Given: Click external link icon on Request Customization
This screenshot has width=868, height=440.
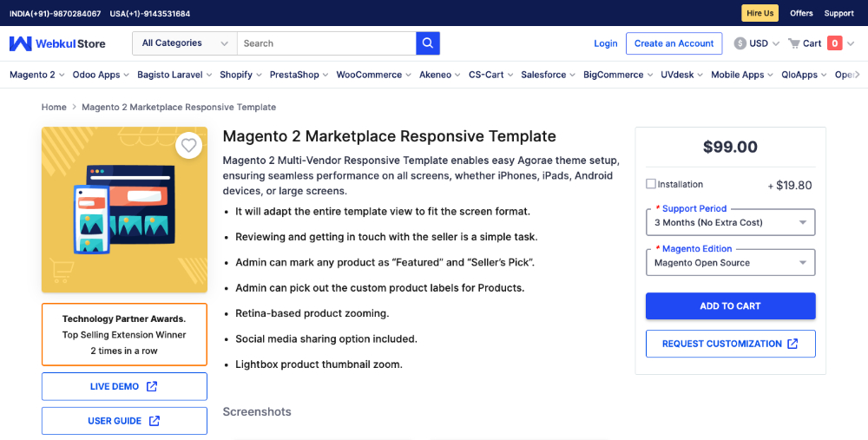Looking at the screenshot, I should 792,344.
